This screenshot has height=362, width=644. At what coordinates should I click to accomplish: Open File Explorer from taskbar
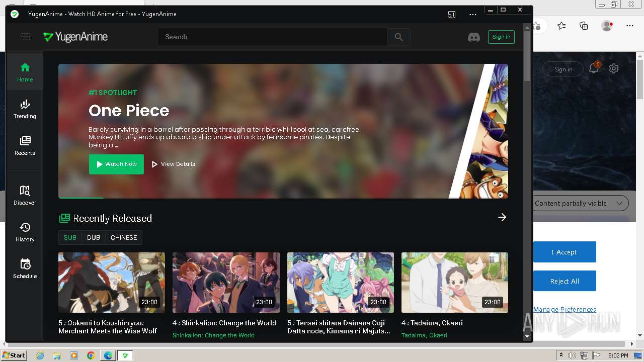[x=57, y=355]
